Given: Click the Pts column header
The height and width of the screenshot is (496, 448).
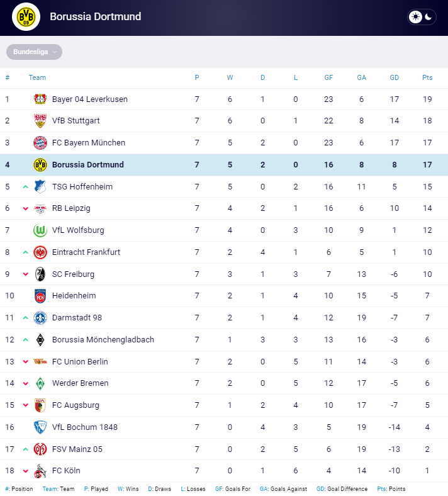Looking at the screenshot, I should point(427,77).
